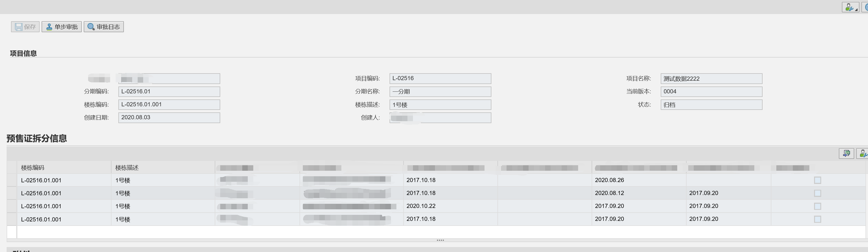
Task: Click the 审批日志 button
Action: pos(104,26)
